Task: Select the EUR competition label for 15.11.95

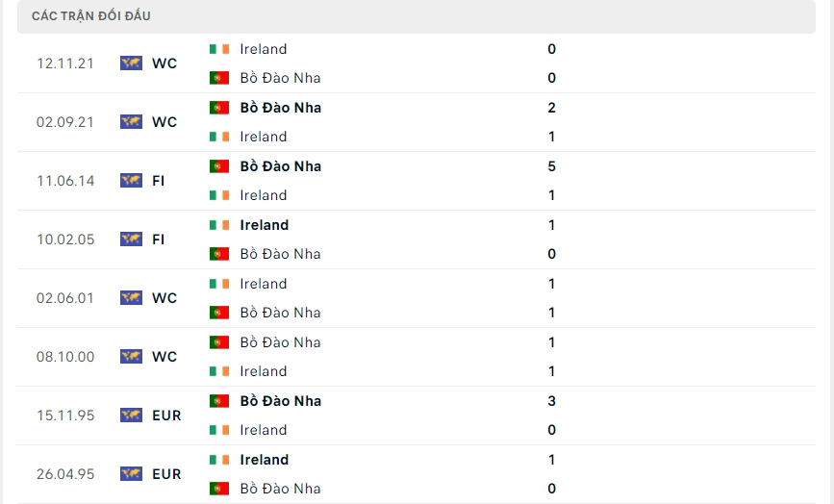Action: click(166, 416)
